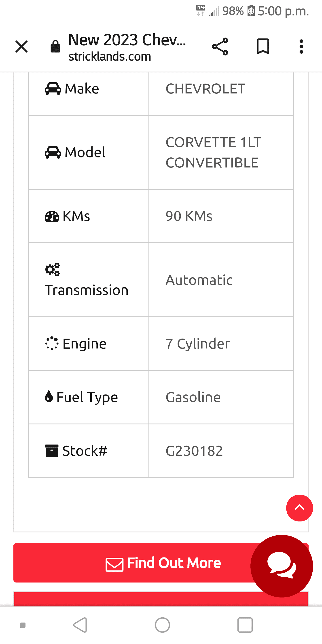The height and width of the screenshot is (644, 322).
Task: Tap the car icon beside Make
Action: [x=53, y=89]
